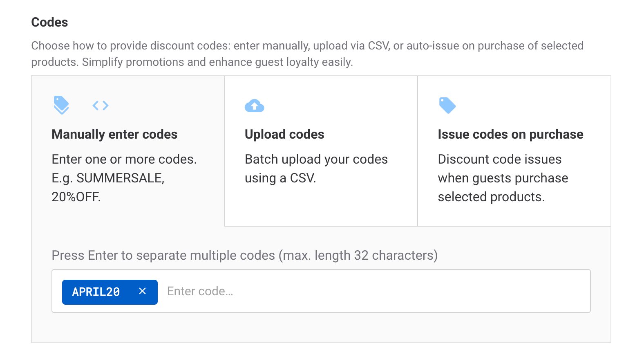Click the Codes section title
This screenshot has height=364, width=644.
(x=49, y=22)
